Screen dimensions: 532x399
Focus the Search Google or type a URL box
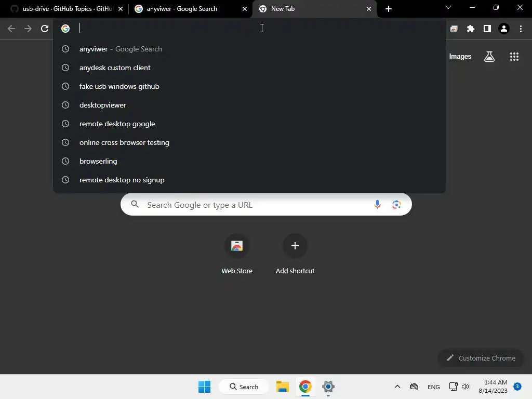pos(266,204)
